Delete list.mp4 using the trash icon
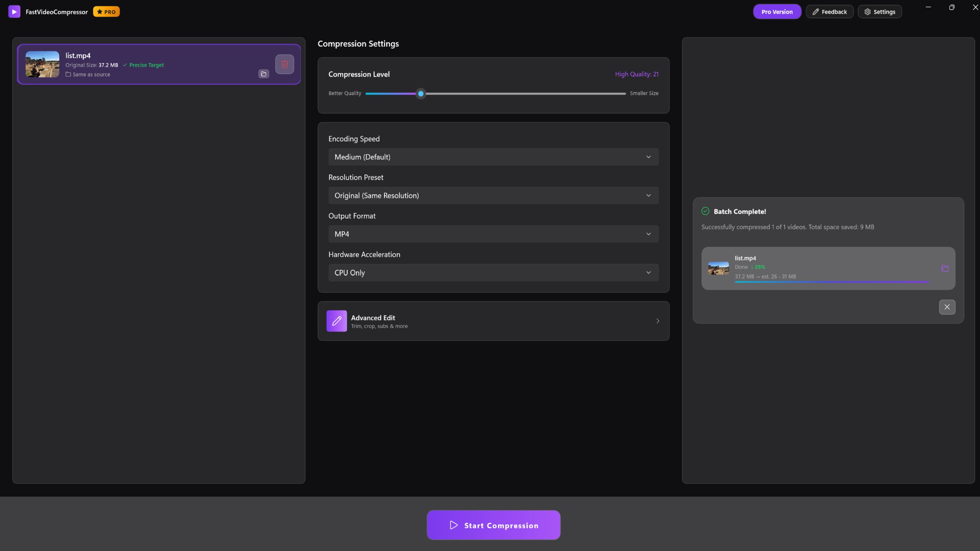980x551 pixels. click(285, 64)
